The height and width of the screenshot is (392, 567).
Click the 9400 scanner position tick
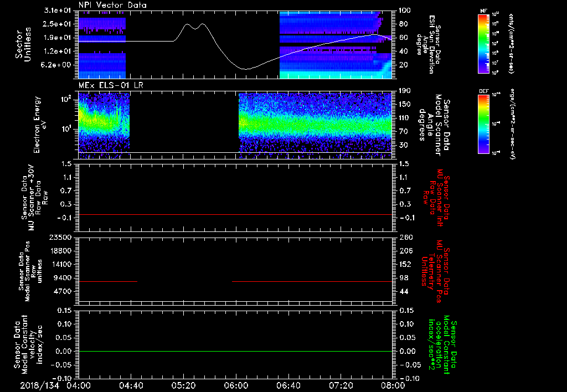pyautogui.click(x=62, y=278)
